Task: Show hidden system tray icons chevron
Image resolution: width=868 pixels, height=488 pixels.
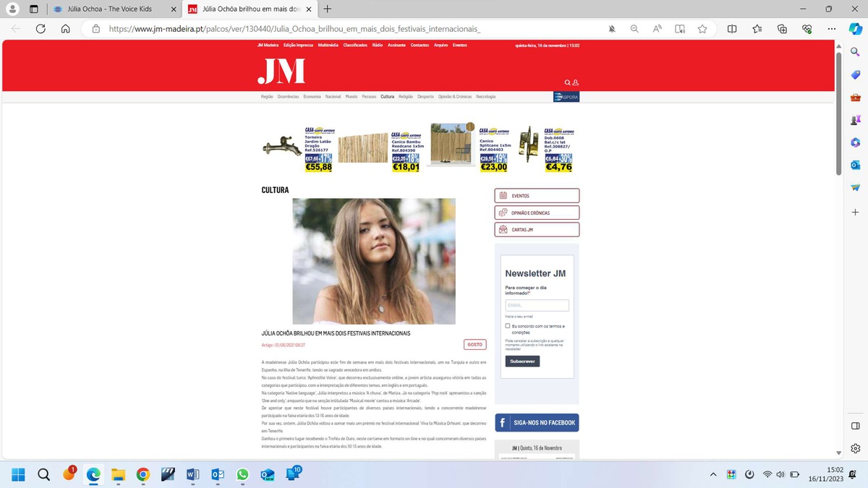Action: click(713, 474)
